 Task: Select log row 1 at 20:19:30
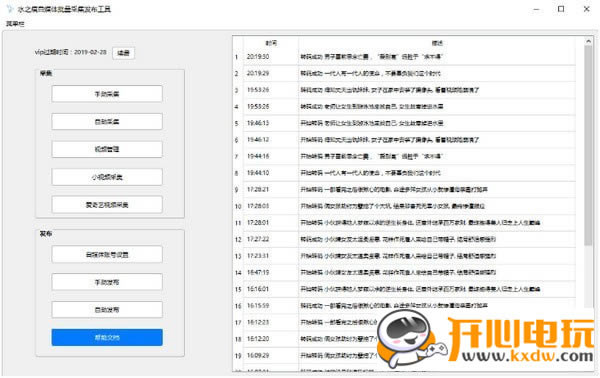tap(404, 57)
